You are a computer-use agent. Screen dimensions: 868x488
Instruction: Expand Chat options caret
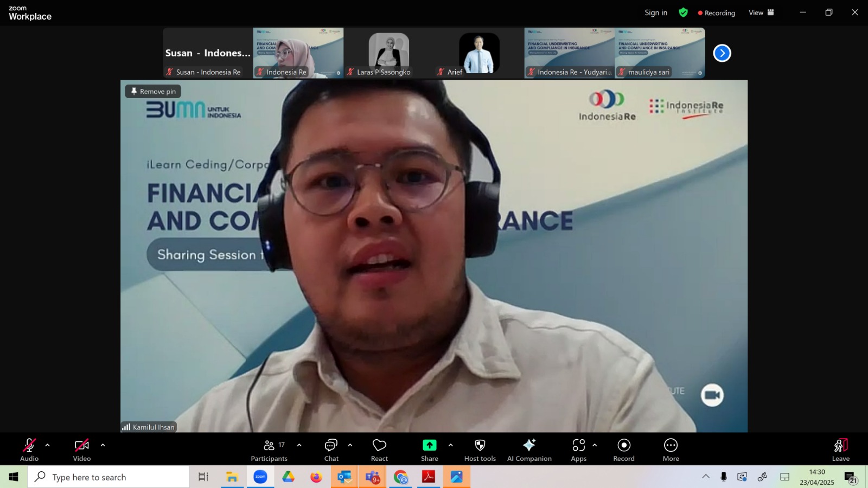tap(350, 445)
